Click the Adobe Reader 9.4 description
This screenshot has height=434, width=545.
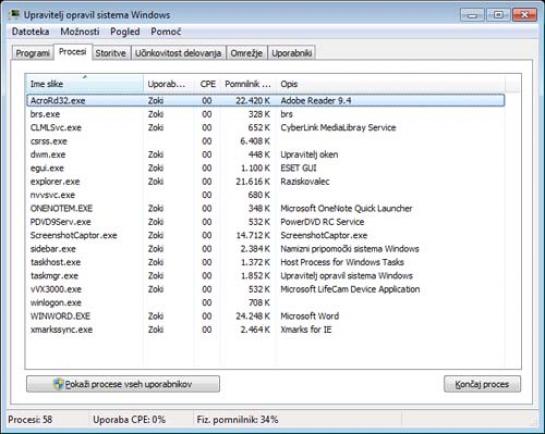(316, 100)
